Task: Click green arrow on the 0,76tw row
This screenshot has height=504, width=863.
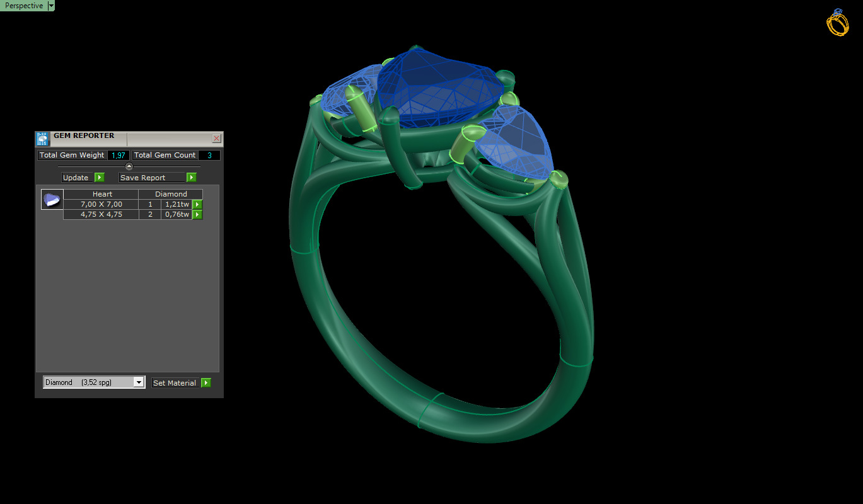Action: (197, 214)
